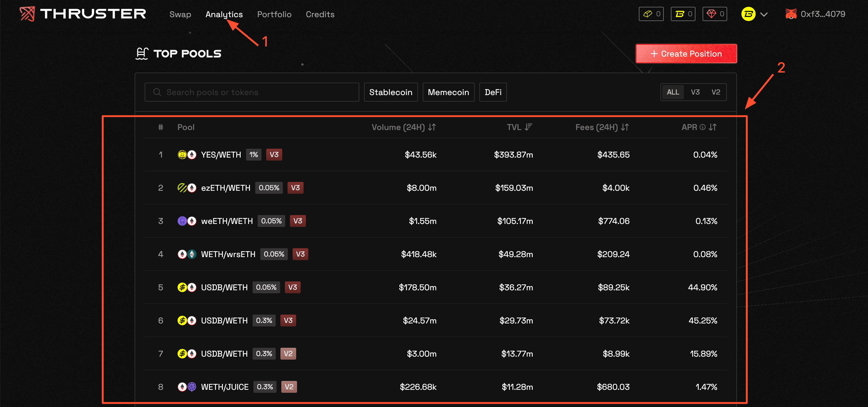The width and height of the screenshot is (868, 407).
Task: Sort pools by Fees (24H) arrows
Action: pyautogui.click(x=625, y=127)
